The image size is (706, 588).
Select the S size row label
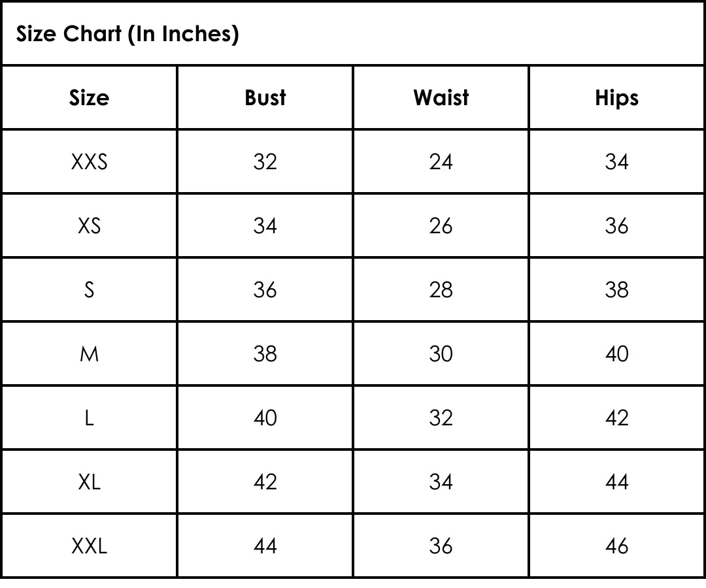pos(89,289)
